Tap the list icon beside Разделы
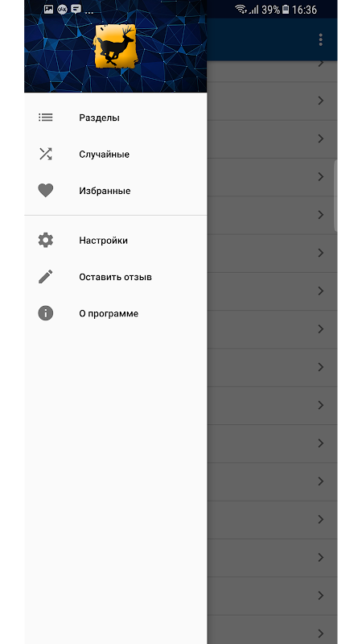Image resolution: width=362 pixels, height=644 pixels. click(46, 118)
